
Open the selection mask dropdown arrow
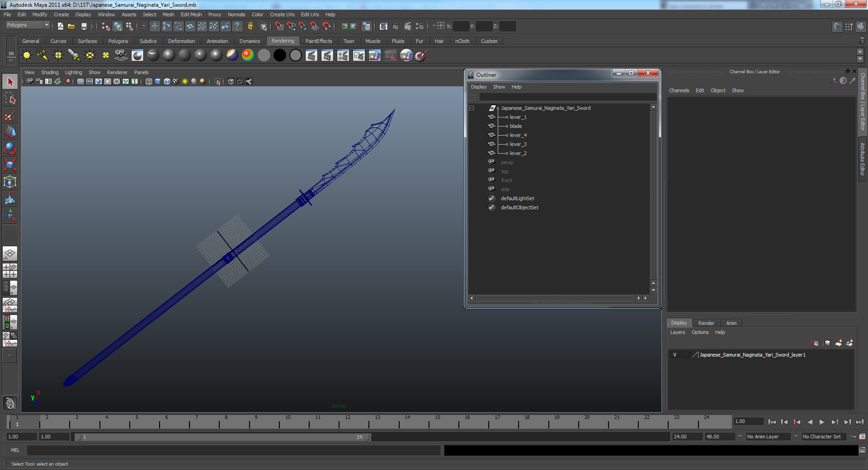[x=144, y=26]
